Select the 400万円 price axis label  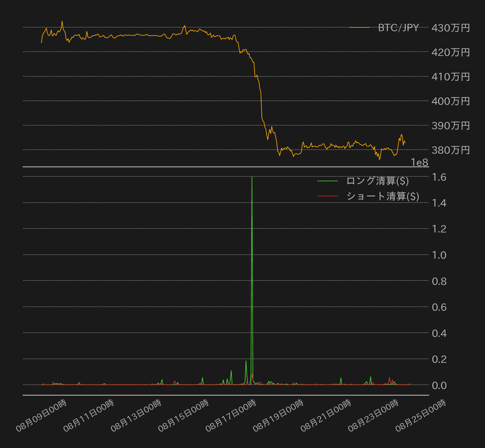coord(450,101)
